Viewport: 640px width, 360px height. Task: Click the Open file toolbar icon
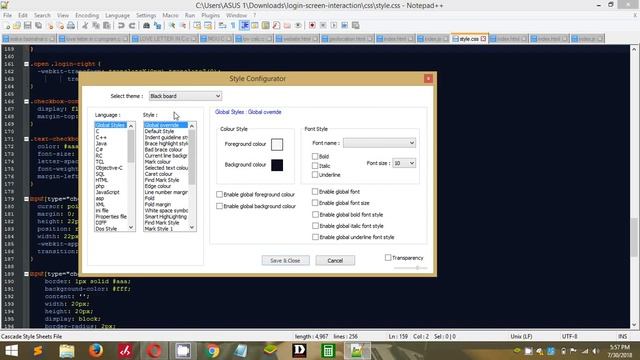coord(17,25)
